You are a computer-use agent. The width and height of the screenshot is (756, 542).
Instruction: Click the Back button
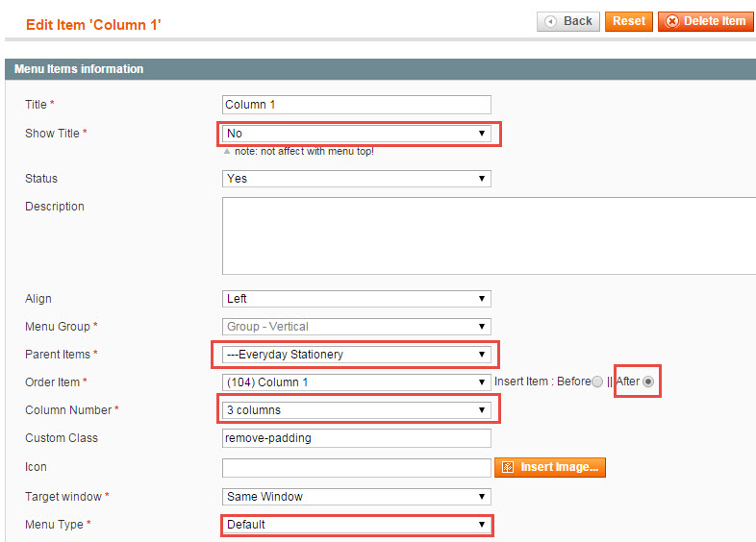click(568, 22)
